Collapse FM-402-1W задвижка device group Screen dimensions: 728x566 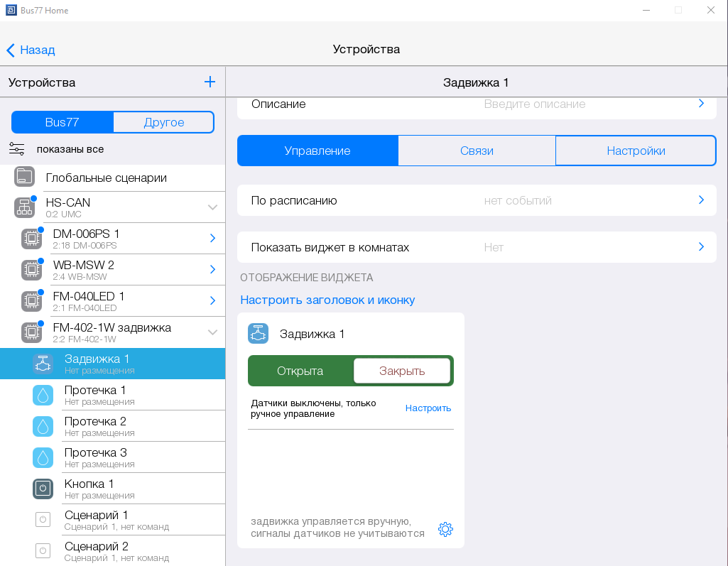tap(212, 332)
